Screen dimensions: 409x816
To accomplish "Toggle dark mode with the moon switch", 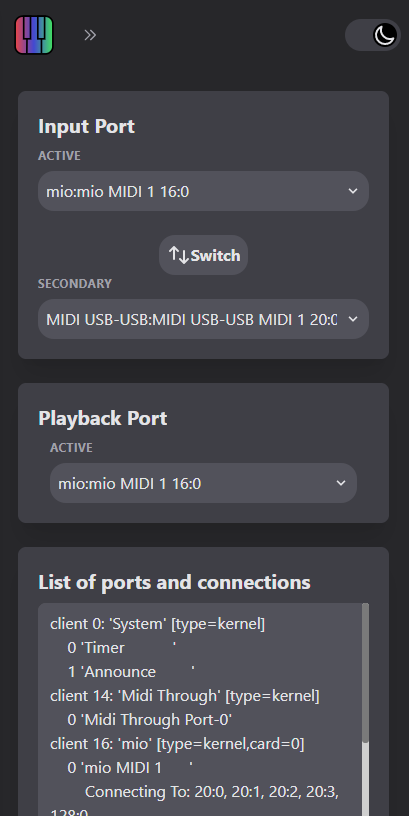I will tap(373, 35).
